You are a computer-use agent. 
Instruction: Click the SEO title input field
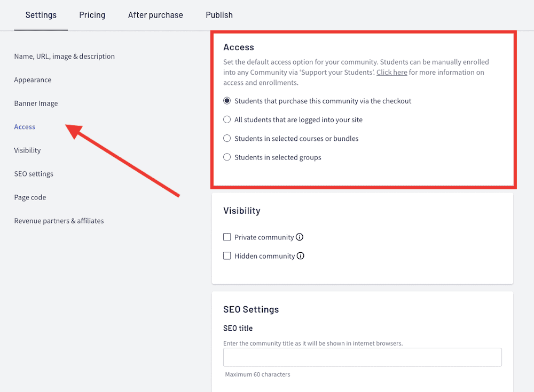pyautogui.click(x=362, y=357)
